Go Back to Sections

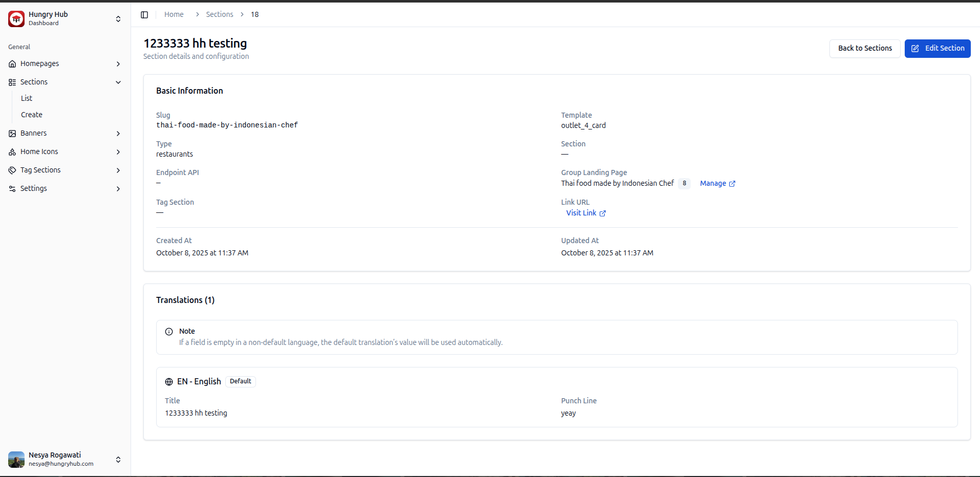(864, 48)
